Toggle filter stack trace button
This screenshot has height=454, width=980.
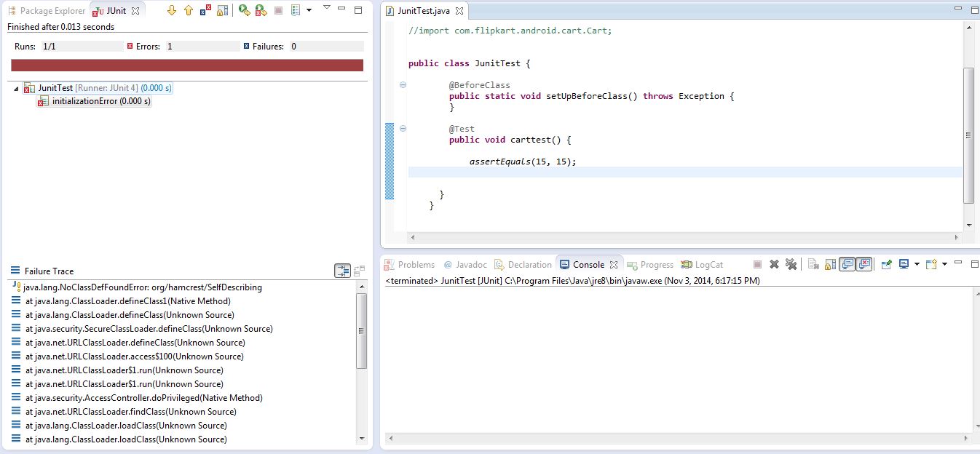(x=343, y=271)
